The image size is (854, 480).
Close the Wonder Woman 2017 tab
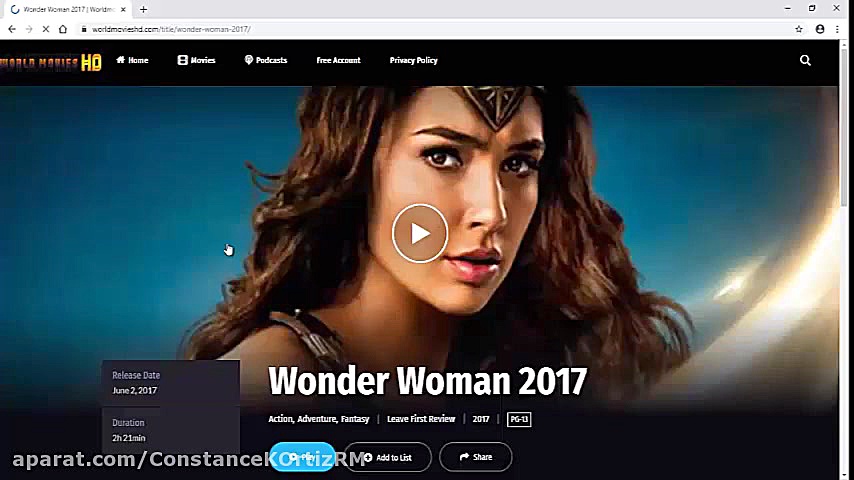123,9
